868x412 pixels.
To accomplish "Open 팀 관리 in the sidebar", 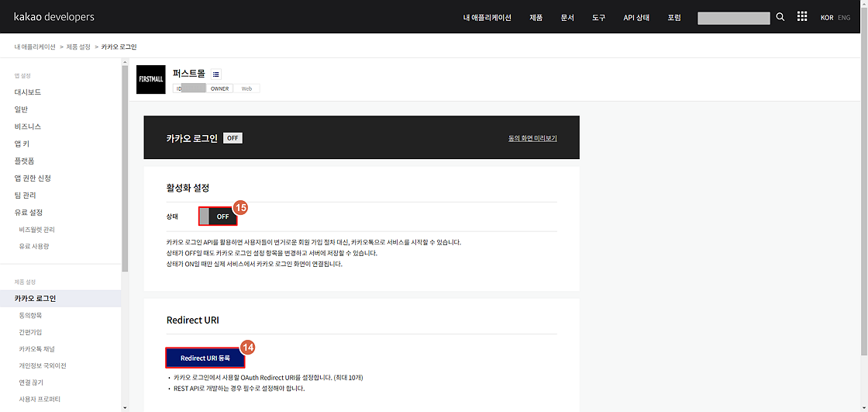I will (26, 196).
